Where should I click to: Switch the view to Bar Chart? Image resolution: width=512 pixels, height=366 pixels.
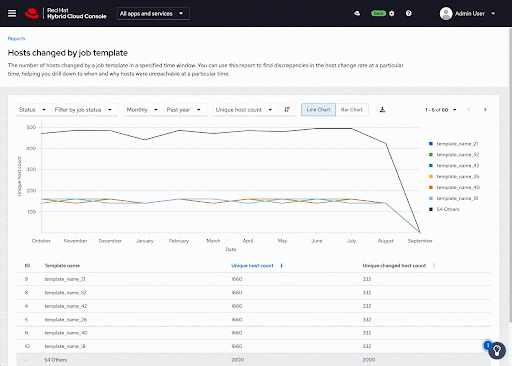pos(352,110)
